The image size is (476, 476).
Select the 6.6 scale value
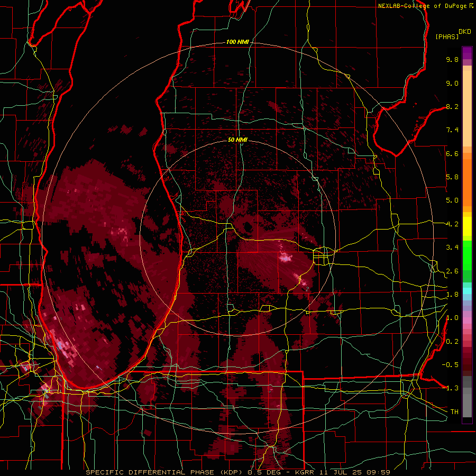click(x=452, y=153)
